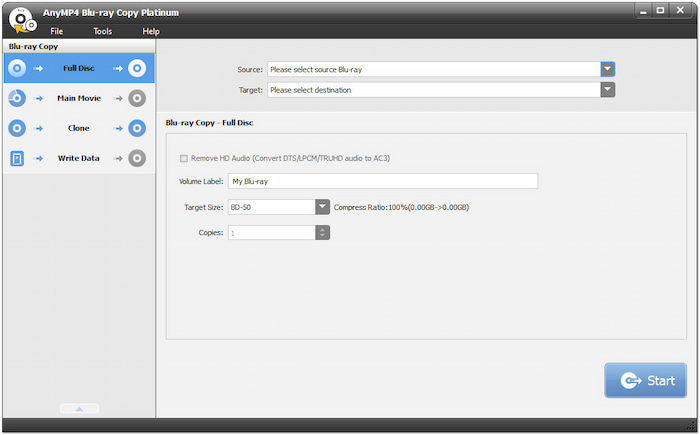Viewport: 700px width, 435px height.
Task: Open the Target Size BD-50 dropdown
Action: pos(322,207)
